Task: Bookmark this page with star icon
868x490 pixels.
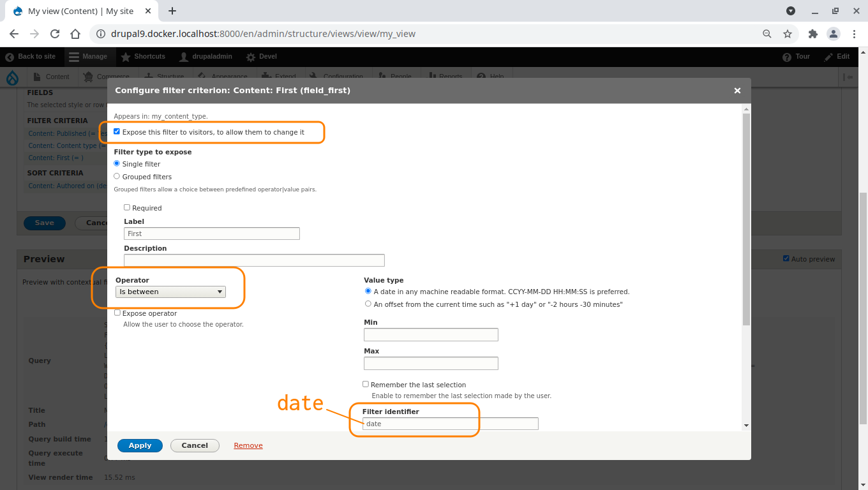Action: pyautogui.click(x=788, y=34)
